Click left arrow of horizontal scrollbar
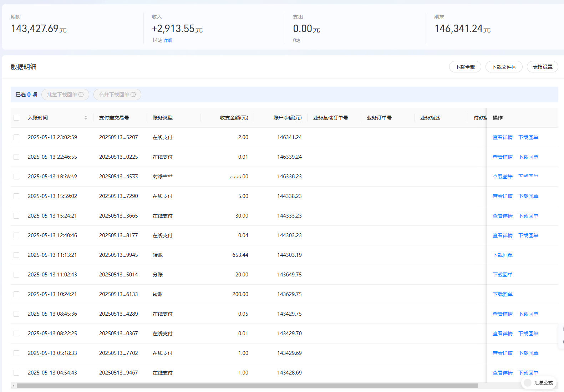This screenshot has width=564, height=392. [14, 386]
